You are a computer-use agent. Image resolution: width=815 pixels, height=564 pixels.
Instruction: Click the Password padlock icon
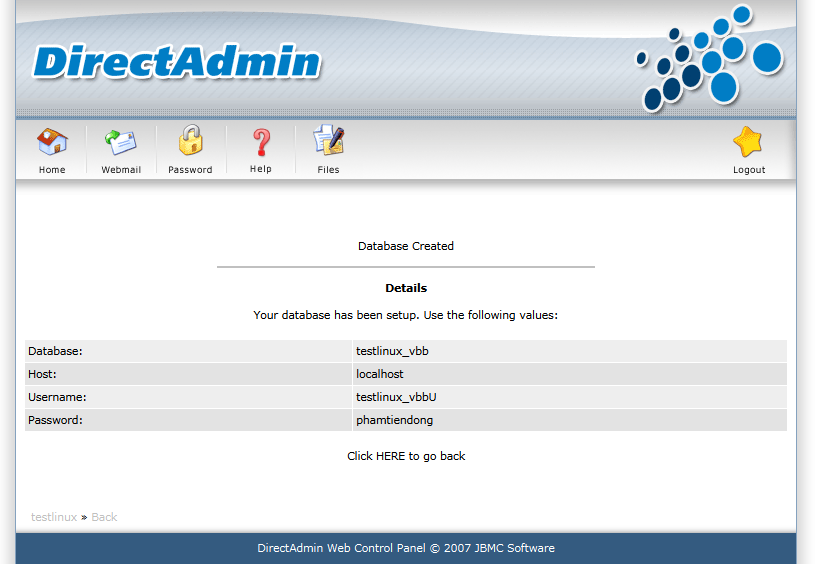[x=191, y=140]
